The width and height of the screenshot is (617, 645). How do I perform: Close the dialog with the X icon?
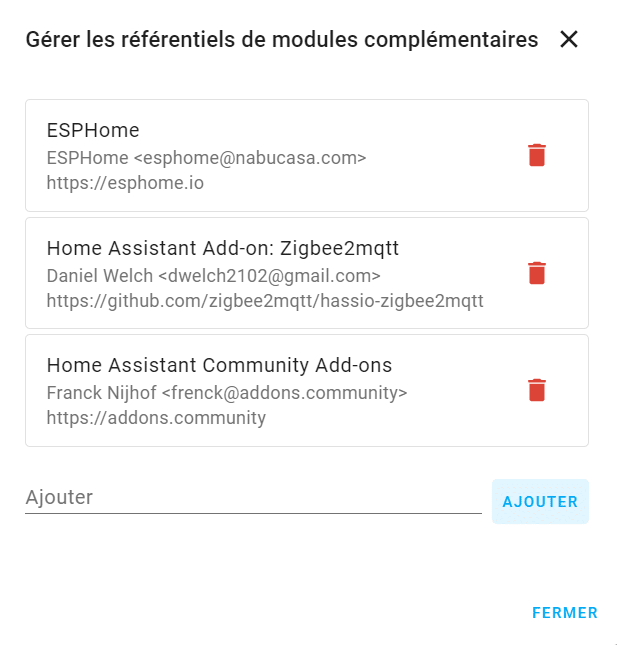tap(569, 39)
